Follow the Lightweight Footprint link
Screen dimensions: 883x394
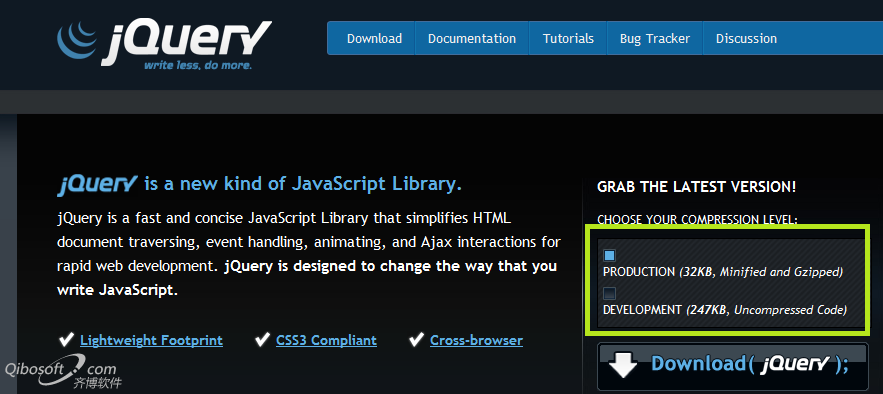151,341
